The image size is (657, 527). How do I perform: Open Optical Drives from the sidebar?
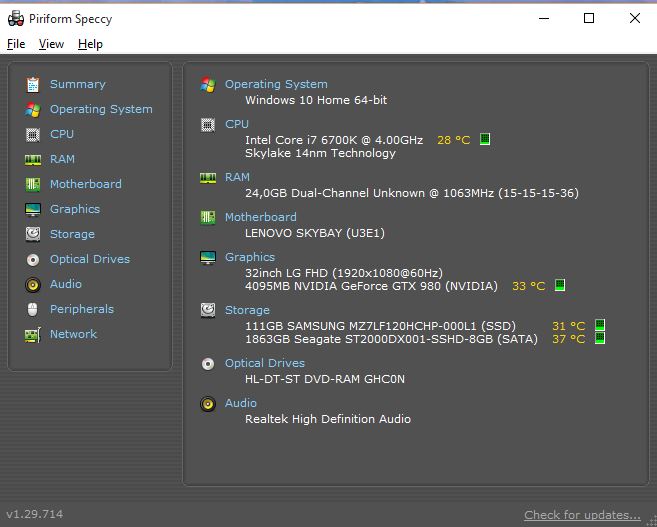[x=90, y=259]
